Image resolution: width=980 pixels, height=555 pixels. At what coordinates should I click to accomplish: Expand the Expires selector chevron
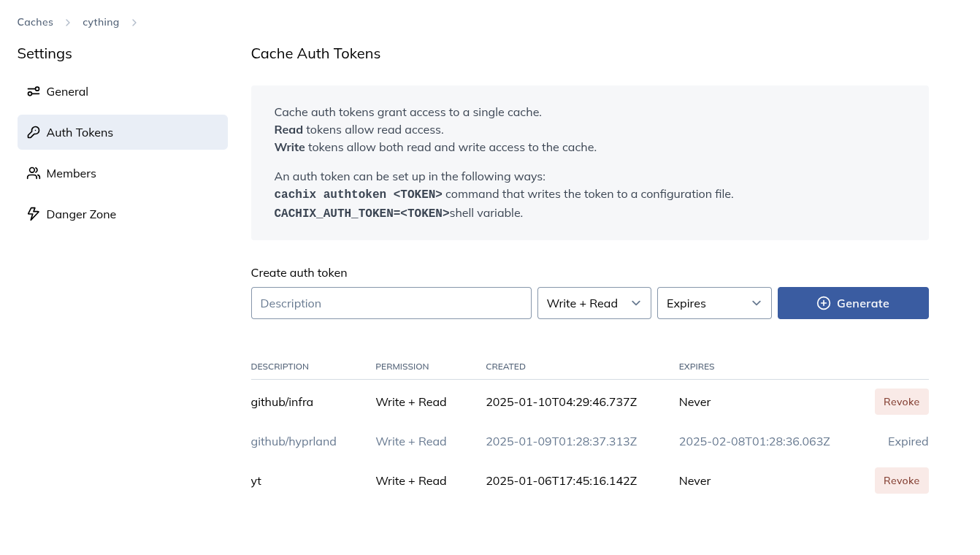tap(757, 303)
